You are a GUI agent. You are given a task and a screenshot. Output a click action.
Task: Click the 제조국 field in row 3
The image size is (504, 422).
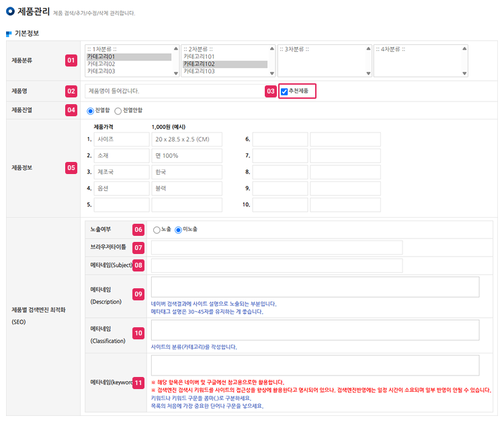(122, 172)
